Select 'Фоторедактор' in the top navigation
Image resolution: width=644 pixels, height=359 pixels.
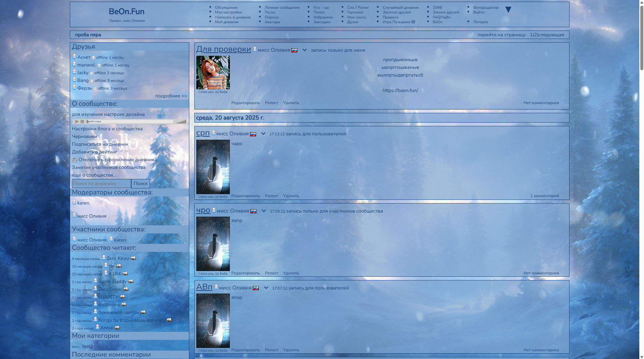click(486, 7)
